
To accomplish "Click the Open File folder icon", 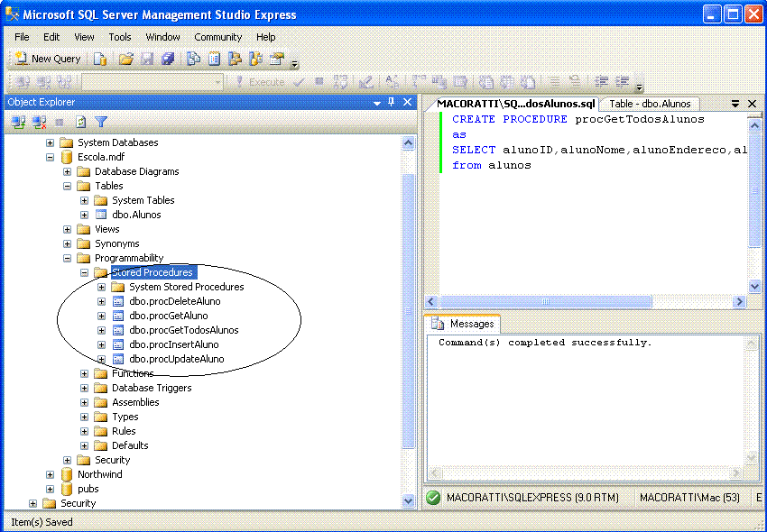I will pyautogui.click(x=125, y=60).
